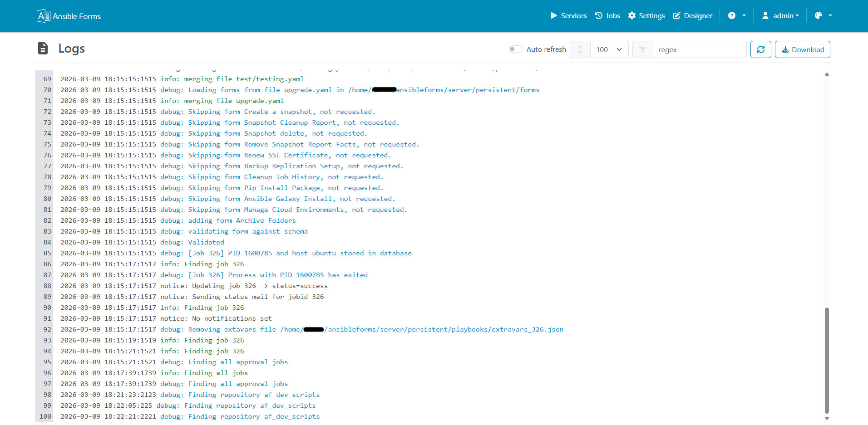Click the question mark help icon

click(x=732, y=15)
